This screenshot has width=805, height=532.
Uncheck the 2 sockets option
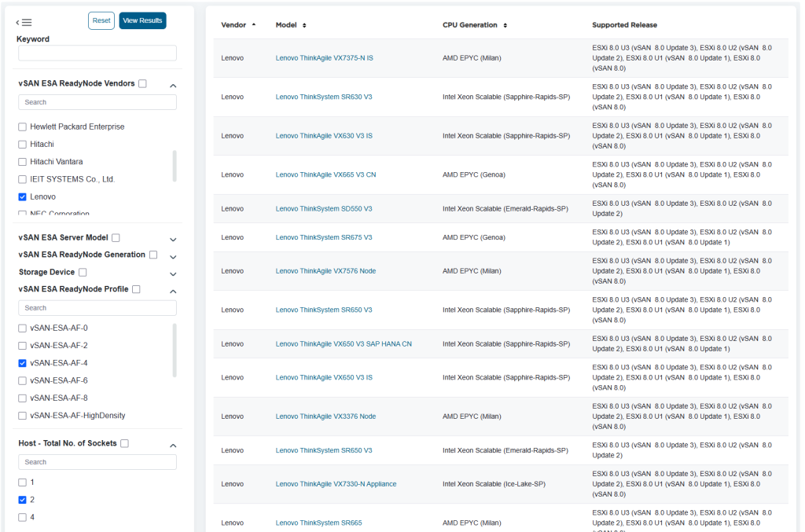click(22, 499)
